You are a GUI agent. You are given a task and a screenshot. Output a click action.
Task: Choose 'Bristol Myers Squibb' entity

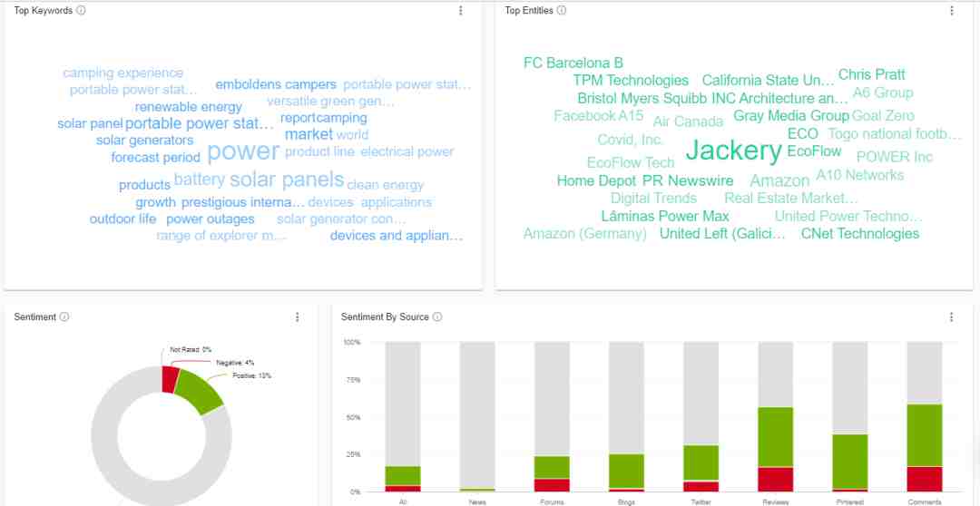point(642,99)
